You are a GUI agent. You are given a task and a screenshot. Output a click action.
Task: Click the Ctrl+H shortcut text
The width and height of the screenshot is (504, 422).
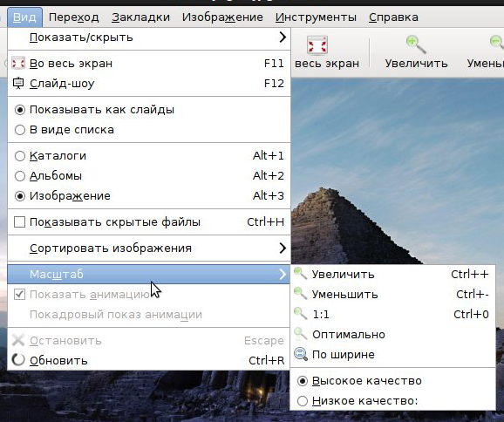[x=265, y=221]
